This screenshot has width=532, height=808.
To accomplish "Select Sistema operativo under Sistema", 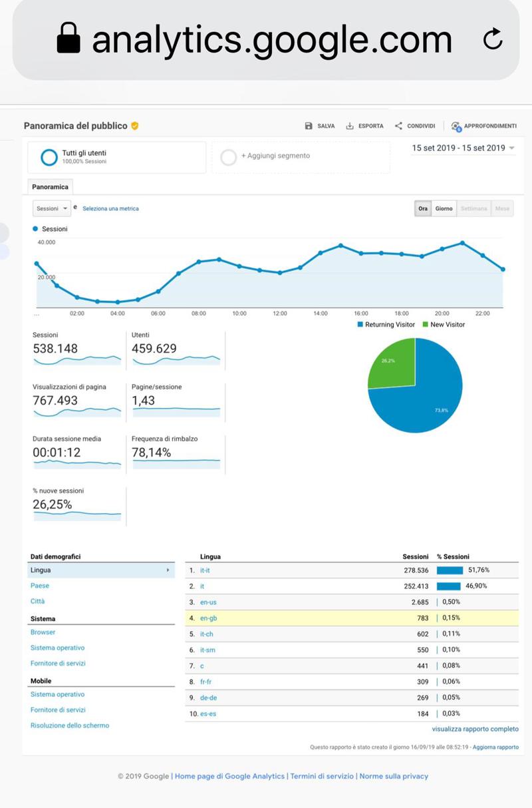I will click(58, 648).
